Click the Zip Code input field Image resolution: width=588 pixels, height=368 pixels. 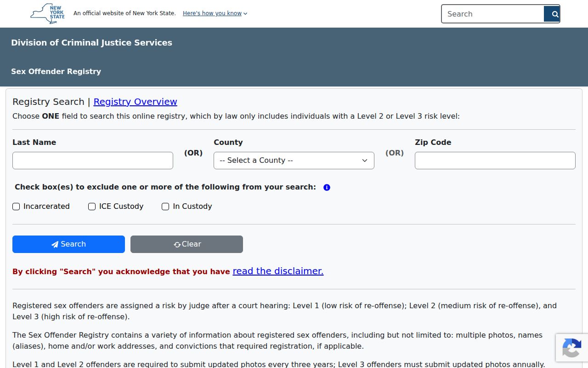click(495, 161)
